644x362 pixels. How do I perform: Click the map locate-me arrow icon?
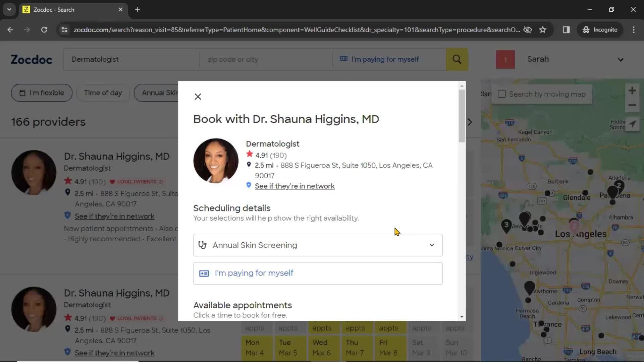pyautogui.click(x=632, y=124)
